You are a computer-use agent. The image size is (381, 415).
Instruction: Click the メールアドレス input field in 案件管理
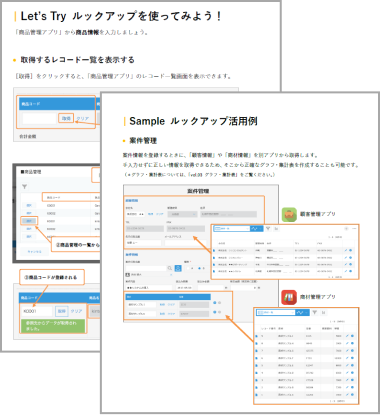[185, 243]
